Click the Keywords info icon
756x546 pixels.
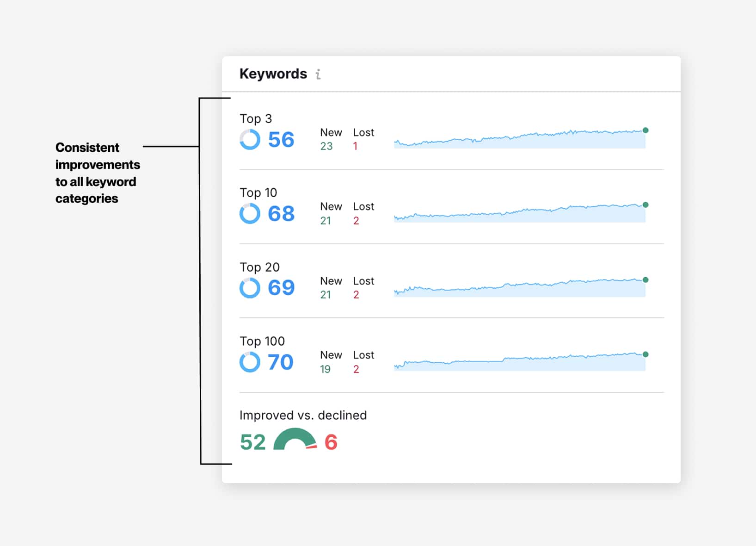coord(318,74)
